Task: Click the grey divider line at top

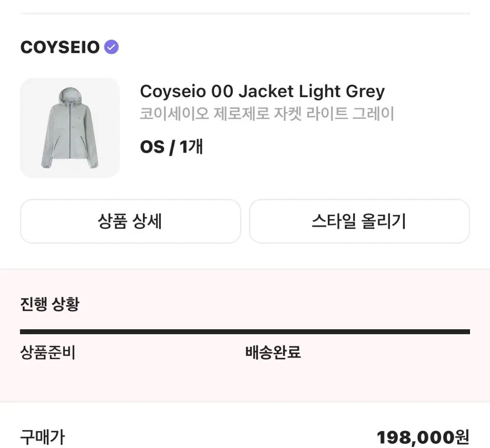Action: tap(245, 13)
